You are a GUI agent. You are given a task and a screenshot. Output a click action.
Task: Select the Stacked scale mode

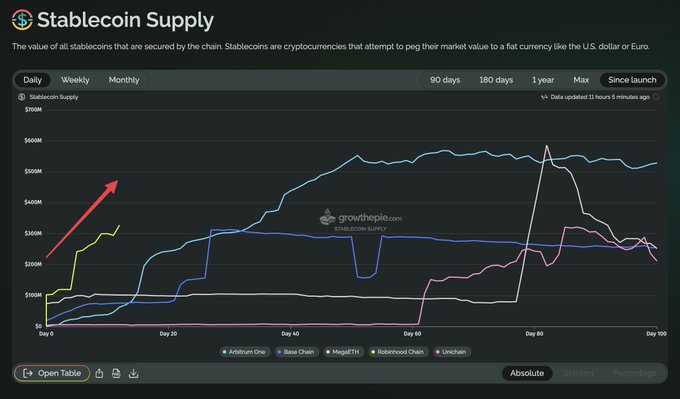(x=579, y=373)
